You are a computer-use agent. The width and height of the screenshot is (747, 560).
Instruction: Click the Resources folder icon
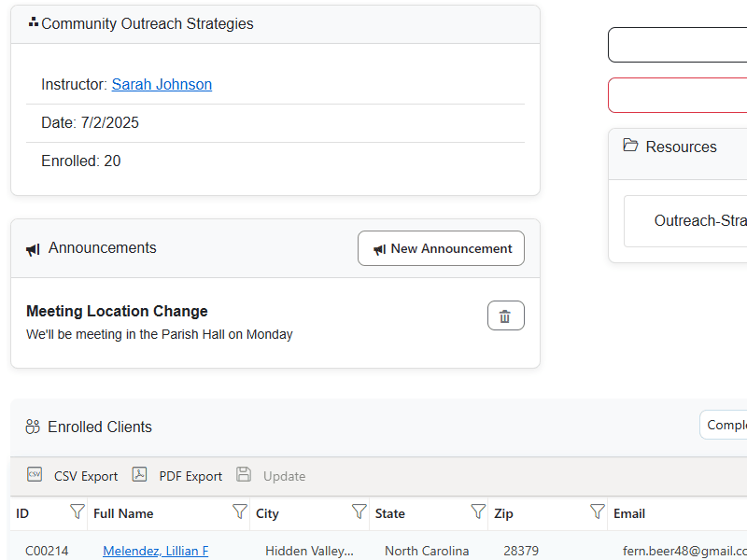coord(630,146)
